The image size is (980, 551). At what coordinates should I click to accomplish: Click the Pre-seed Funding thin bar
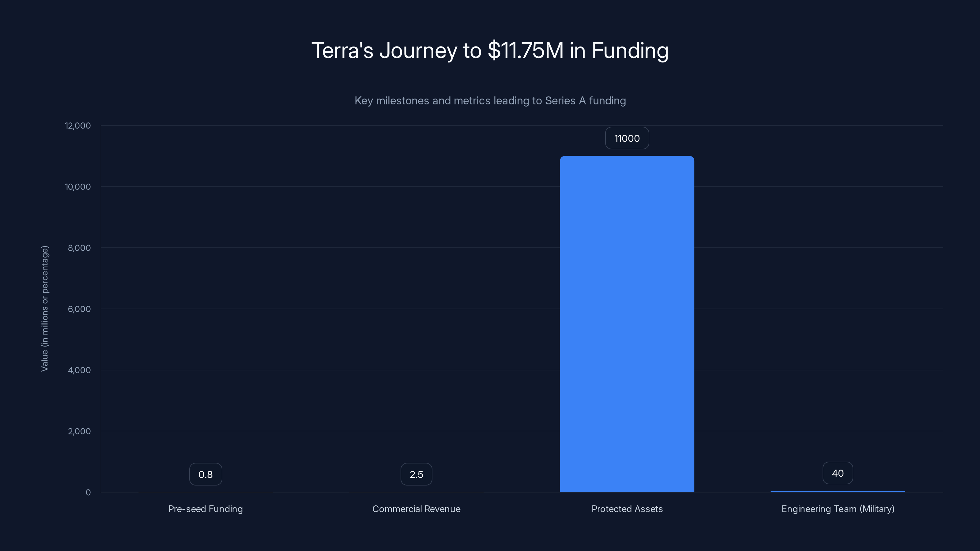pos(205,492)
